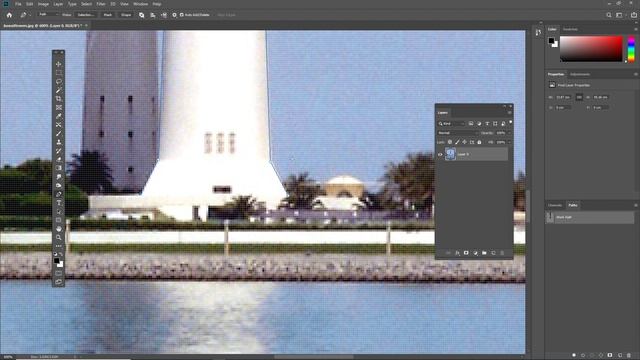640x360 pixels.
Task: Open the workspace switcher icon at top right
Action: 619,15
